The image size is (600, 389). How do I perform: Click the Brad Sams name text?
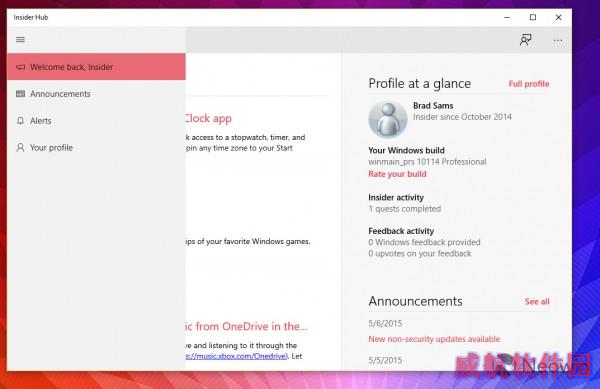click(433, 106)
